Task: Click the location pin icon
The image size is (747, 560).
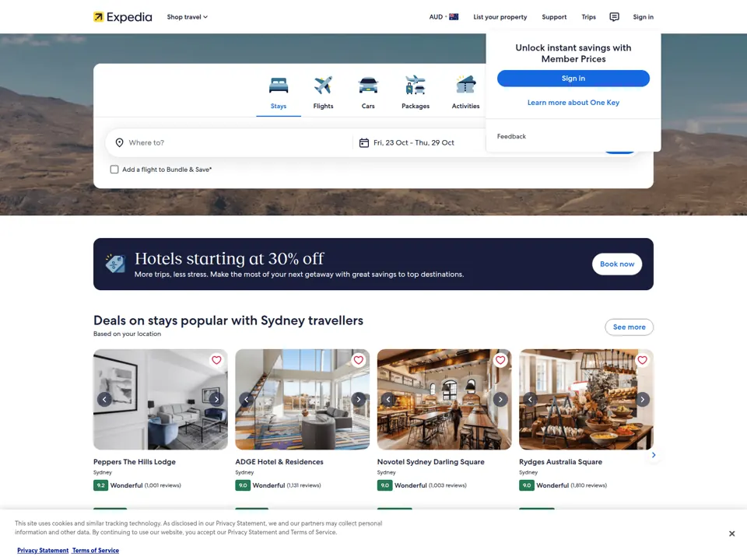Action: coord(120,143)
